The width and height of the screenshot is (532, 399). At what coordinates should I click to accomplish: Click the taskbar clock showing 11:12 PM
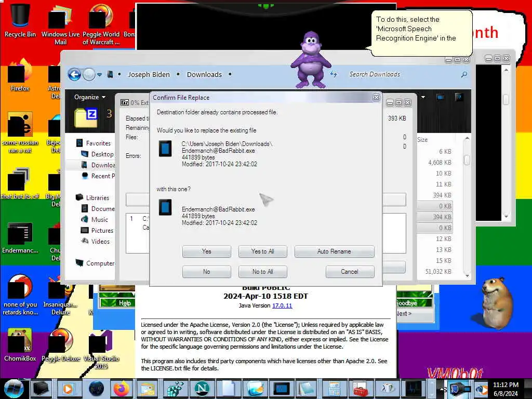pos(506,389)
